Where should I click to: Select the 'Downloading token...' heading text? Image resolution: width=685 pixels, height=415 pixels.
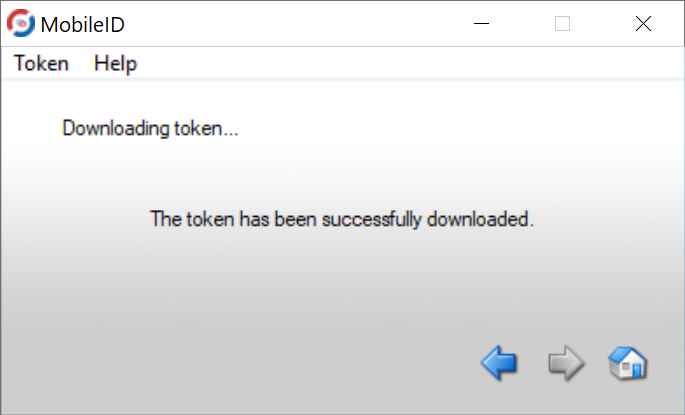pos(150,128)
